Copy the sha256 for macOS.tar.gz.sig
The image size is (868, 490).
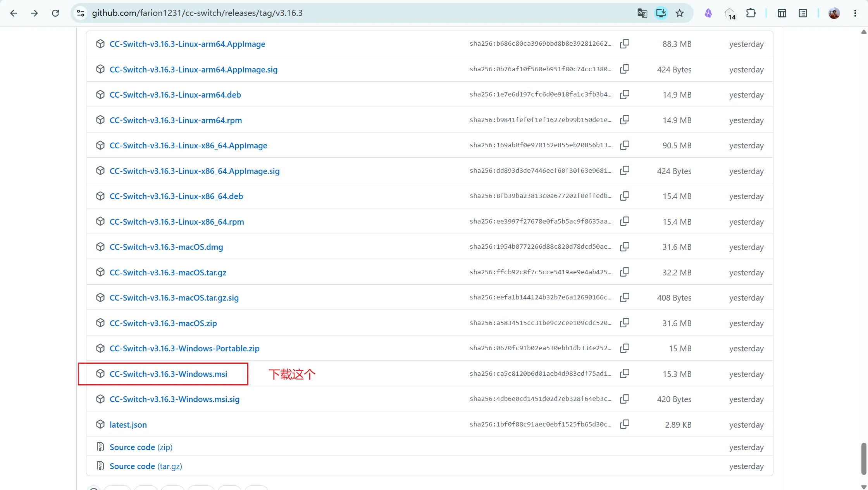625,297
